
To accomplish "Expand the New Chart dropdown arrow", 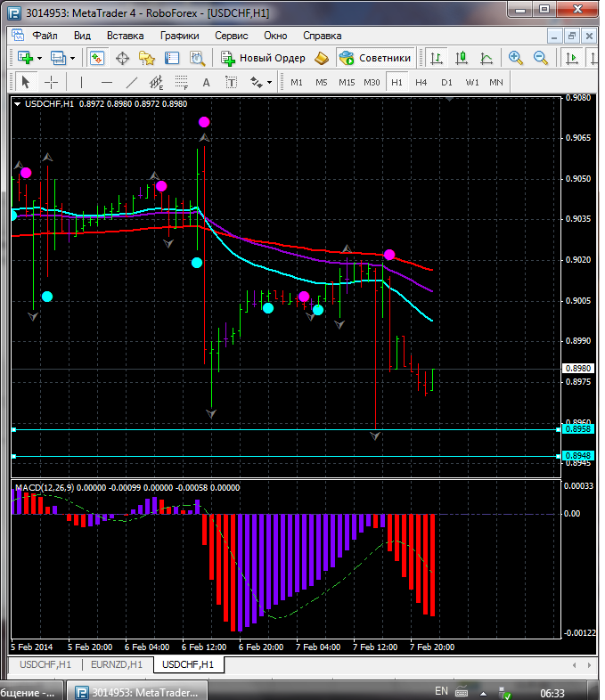I will 39,58.
